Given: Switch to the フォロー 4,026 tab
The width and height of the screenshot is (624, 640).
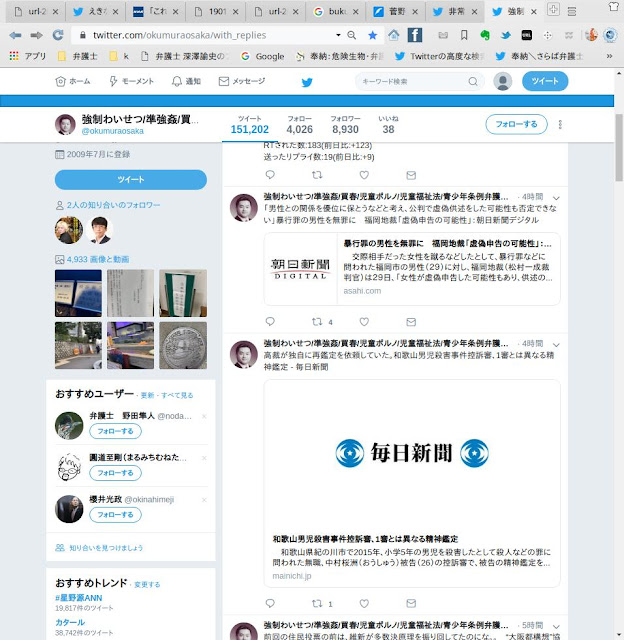Looking at the screenshot, I should click(300, 125).
